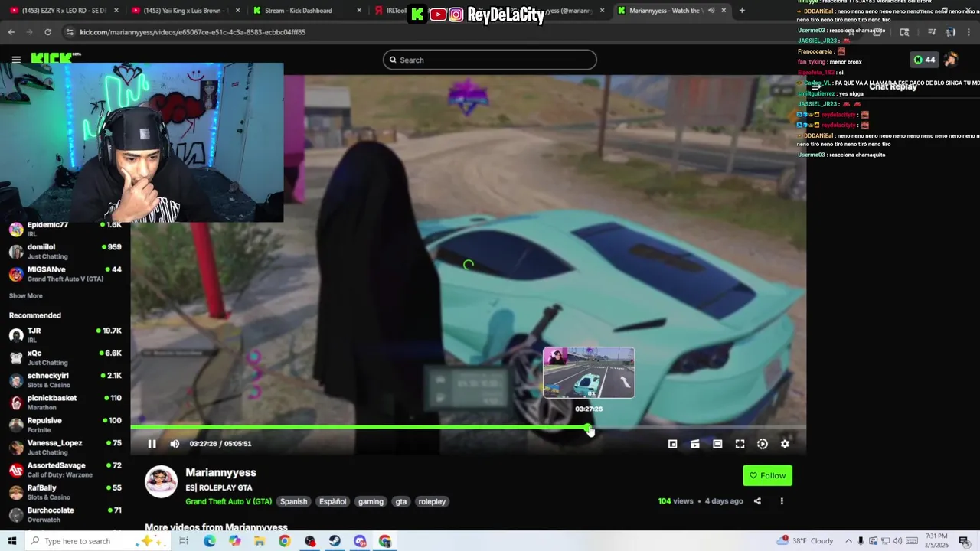Open the weather widget showing 38°F Cloudy
The image size is (980, 551).
[x=805, y=541]
